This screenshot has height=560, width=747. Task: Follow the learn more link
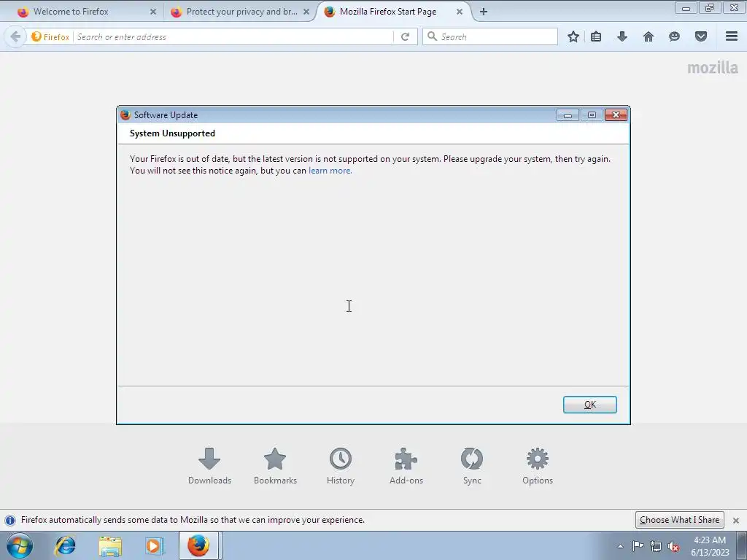click(330, 171)
